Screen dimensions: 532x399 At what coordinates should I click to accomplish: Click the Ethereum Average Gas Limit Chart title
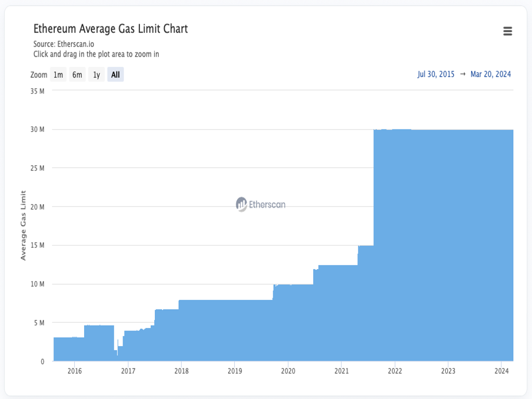click(111, 29)
